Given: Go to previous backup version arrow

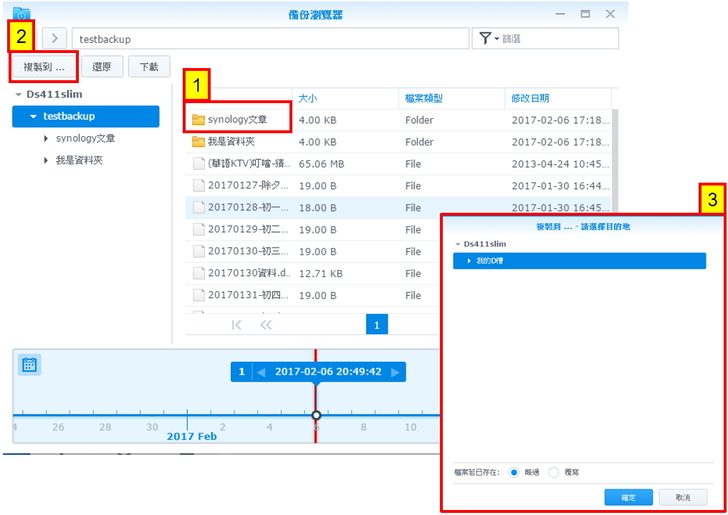Looking at the screenshot, I should click(261, 372).
